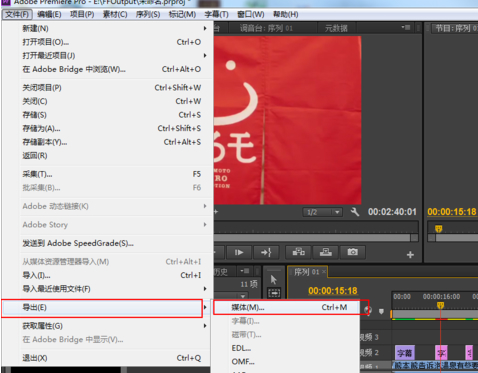
Task: Choose 采集(T)... entry
Action: point(108,174)
